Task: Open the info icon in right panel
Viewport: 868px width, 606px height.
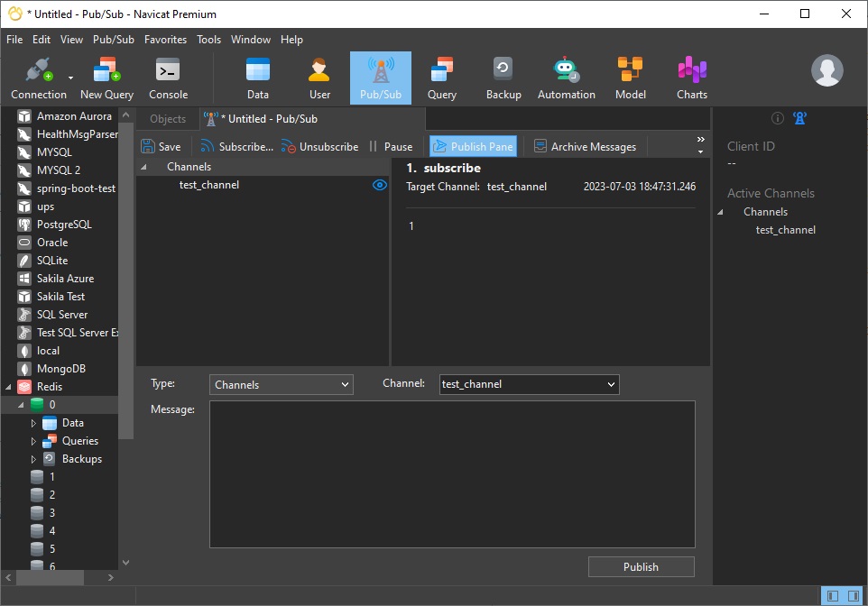Action: (778, 118)
